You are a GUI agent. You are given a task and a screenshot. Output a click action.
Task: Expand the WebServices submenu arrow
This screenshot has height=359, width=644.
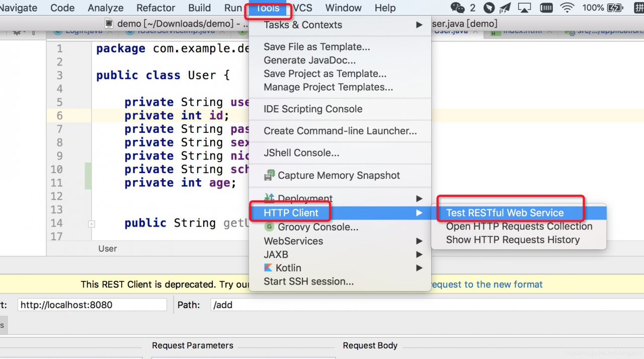[x=419, y=241]
